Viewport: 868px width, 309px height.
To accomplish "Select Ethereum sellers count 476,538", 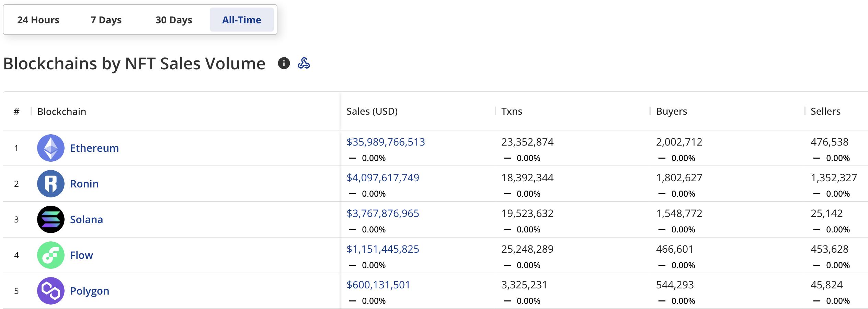I will (830, 142).
